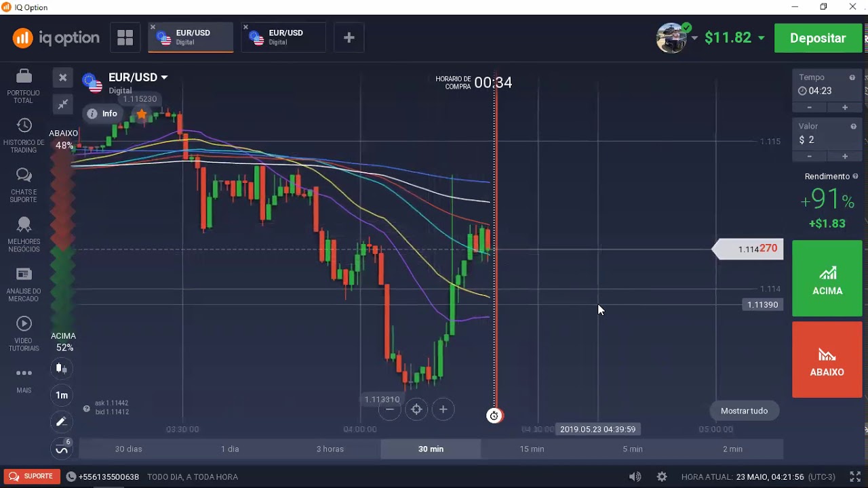
Task: Click Mostrar tudo button
Action: (744, 411)
